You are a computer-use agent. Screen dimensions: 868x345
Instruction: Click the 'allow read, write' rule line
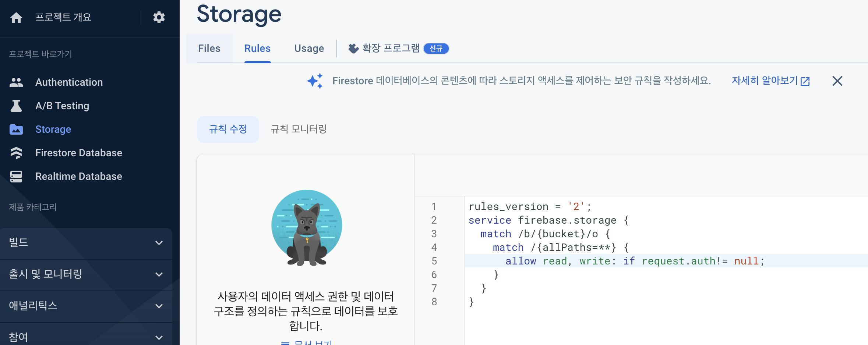coord(635,261)
